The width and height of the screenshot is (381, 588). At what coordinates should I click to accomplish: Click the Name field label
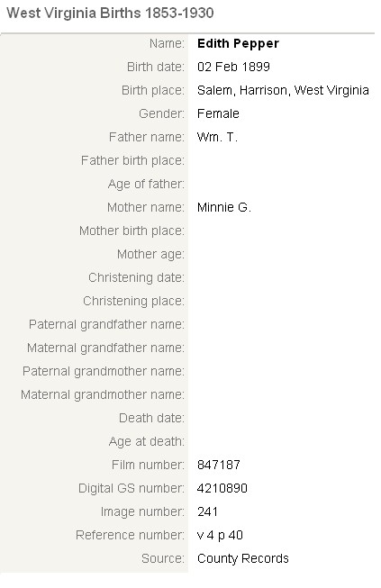point(167,43)
